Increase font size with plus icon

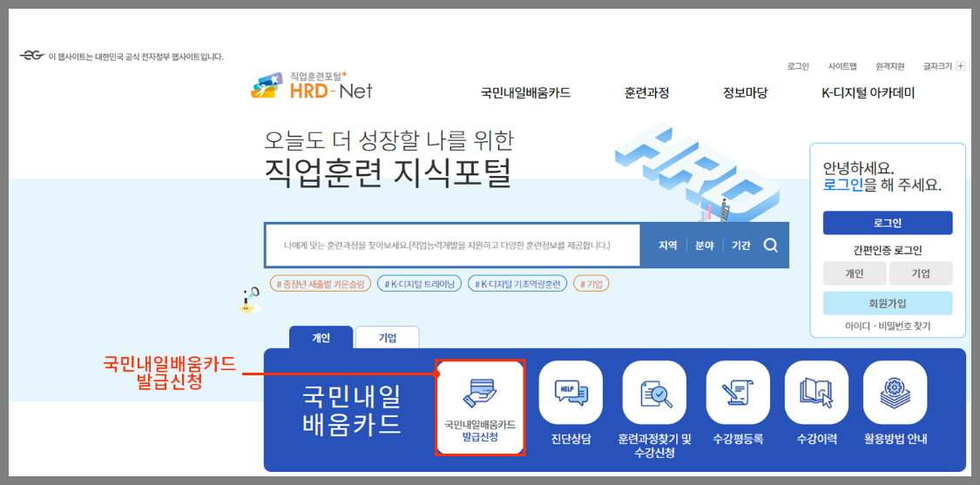(x=961, y=65)
